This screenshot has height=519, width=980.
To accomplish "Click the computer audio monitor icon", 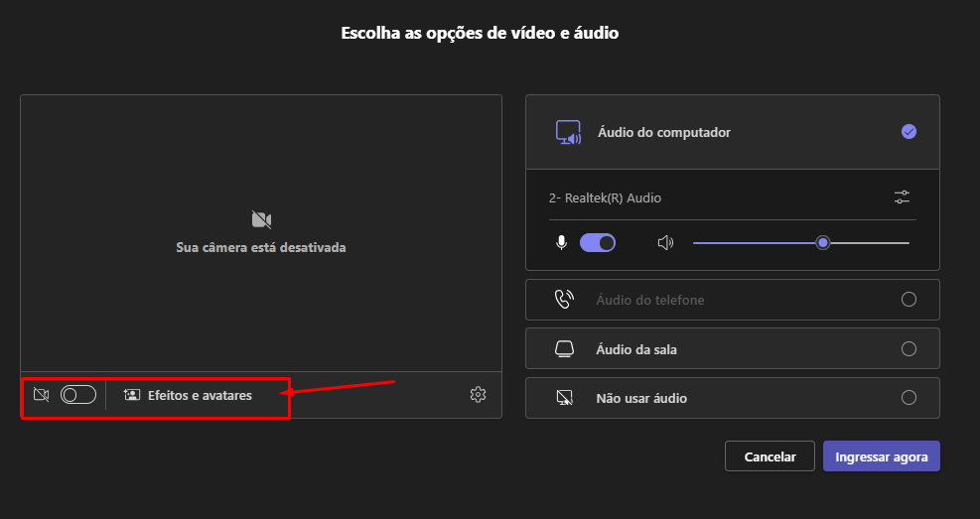I will pos(568,132).
